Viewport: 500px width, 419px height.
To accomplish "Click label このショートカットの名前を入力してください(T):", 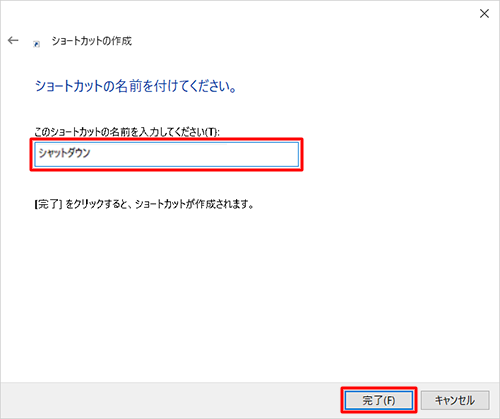I will click(127, 132).
